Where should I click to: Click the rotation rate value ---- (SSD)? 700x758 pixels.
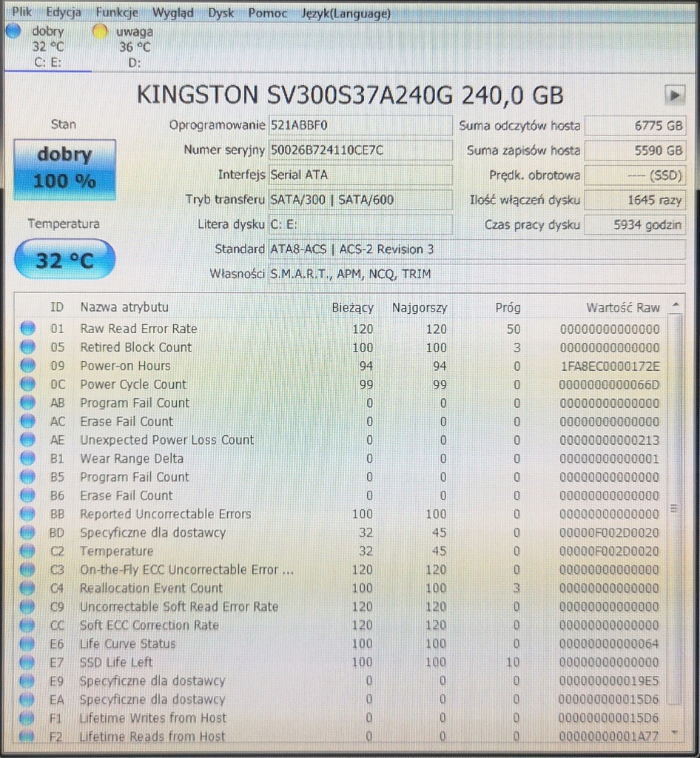tap(635, 175)
